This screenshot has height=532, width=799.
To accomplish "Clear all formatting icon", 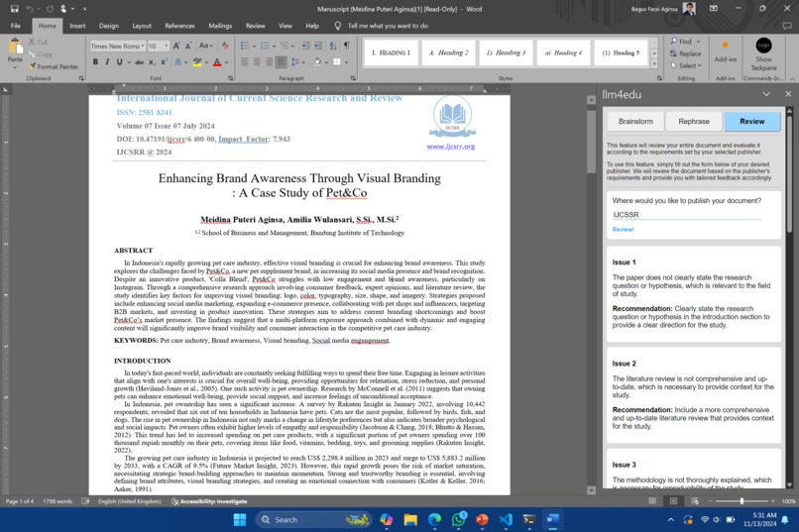I will pyautogui.click(x=225, y=46).
